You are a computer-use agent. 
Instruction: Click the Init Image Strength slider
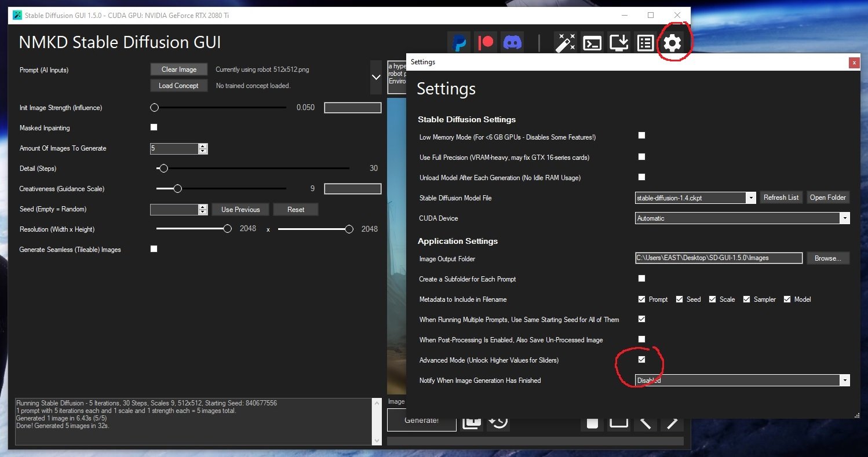pos(218,108)
